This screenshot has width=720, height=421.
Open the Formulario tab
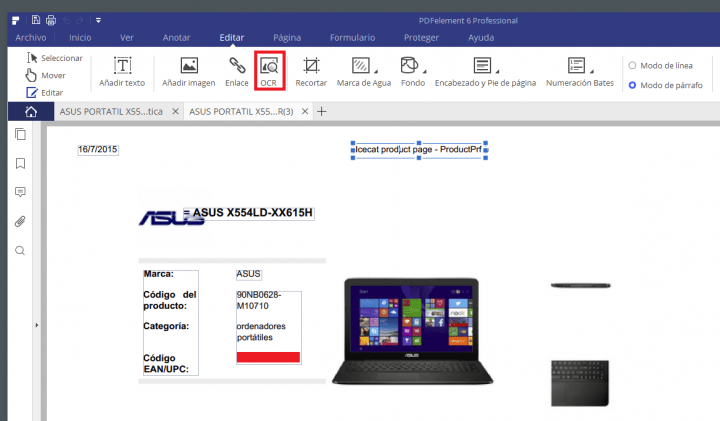point(353,38)
